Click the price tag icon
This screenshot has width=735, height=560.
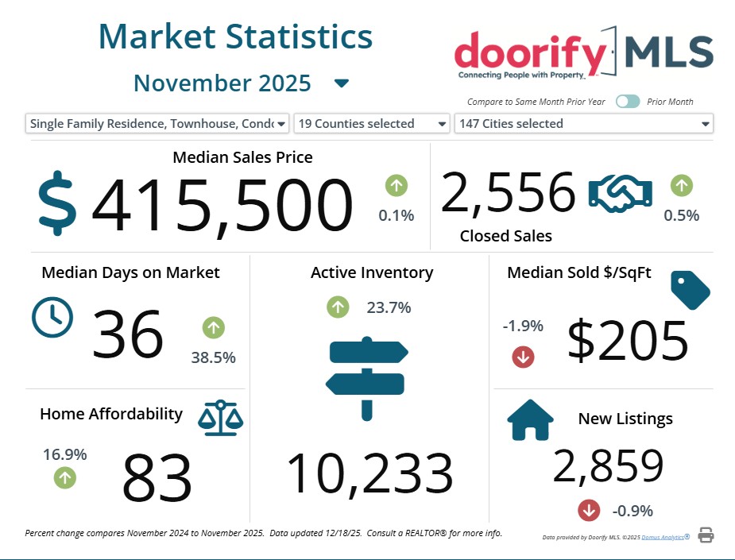(689, 290)
